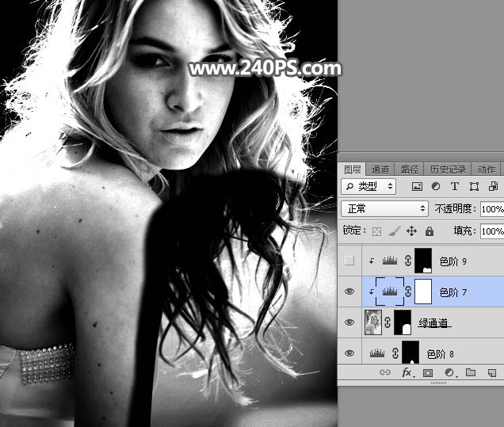This screenshot has height=427, width=504.
Task: Click the 填充 fill value field
Action: click(492, 231)
